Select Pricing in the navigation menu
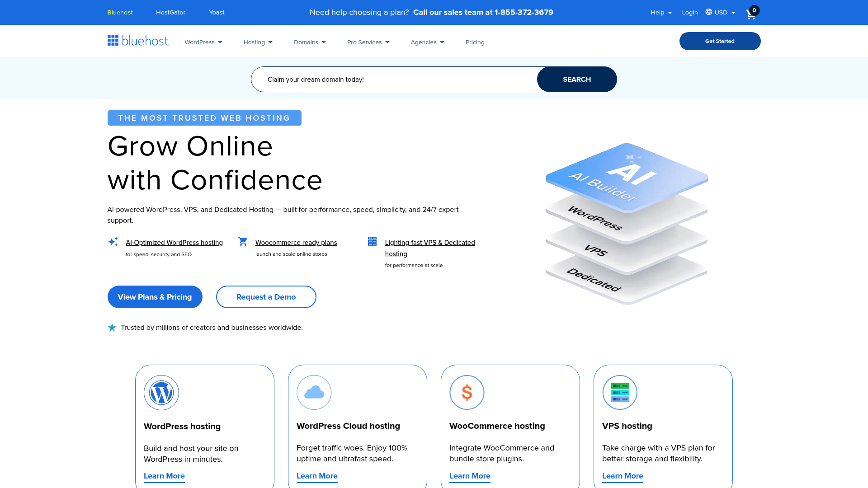The width and height of the screenshot is (868, 488). click(475, 42)
